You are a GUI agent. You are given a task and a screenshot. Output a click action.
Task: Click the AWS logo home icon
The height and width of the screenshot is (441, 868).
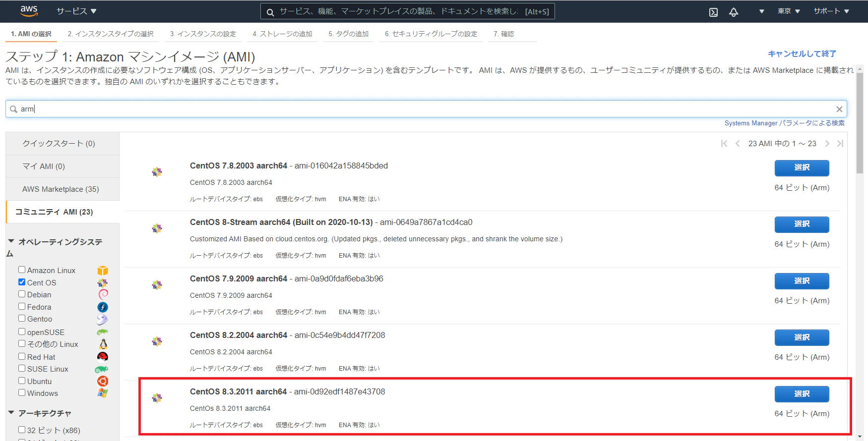(x=29, y=11)
